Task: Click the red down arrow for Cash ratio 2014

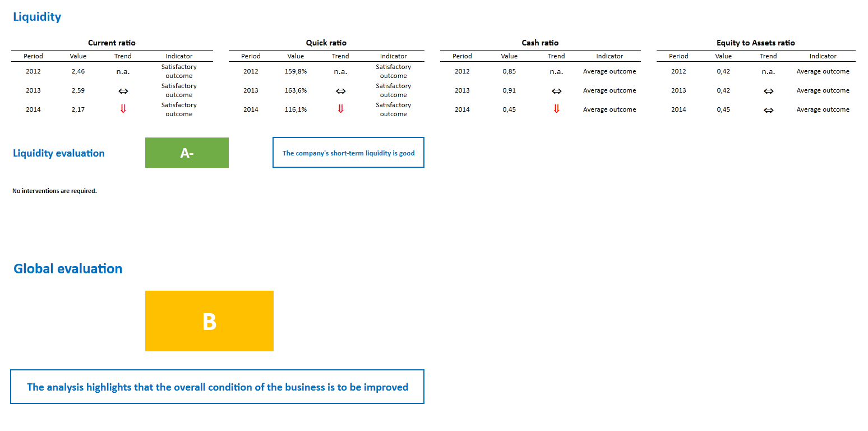Action: pyautogui.click(x=556, y=109)
